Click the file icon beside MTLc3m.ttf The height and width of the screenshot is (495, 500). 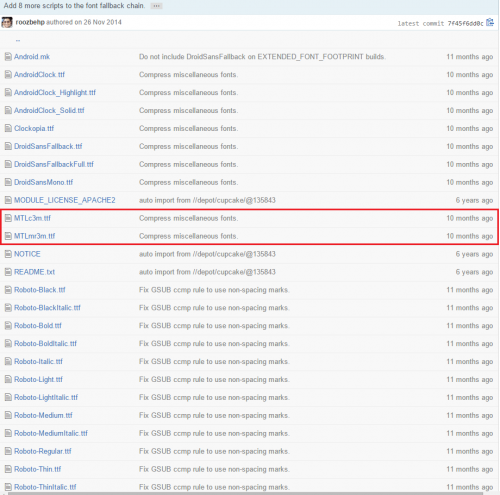pos(8,218)
